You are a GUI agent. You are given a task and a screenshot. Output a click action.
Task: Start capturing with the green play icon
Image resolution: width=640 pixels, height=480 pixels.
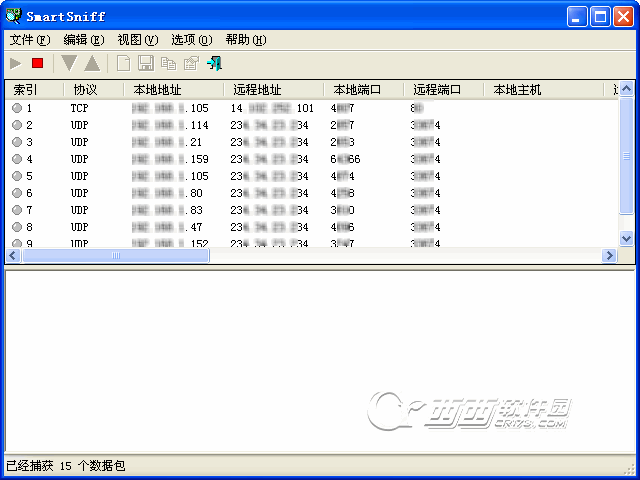16,63
